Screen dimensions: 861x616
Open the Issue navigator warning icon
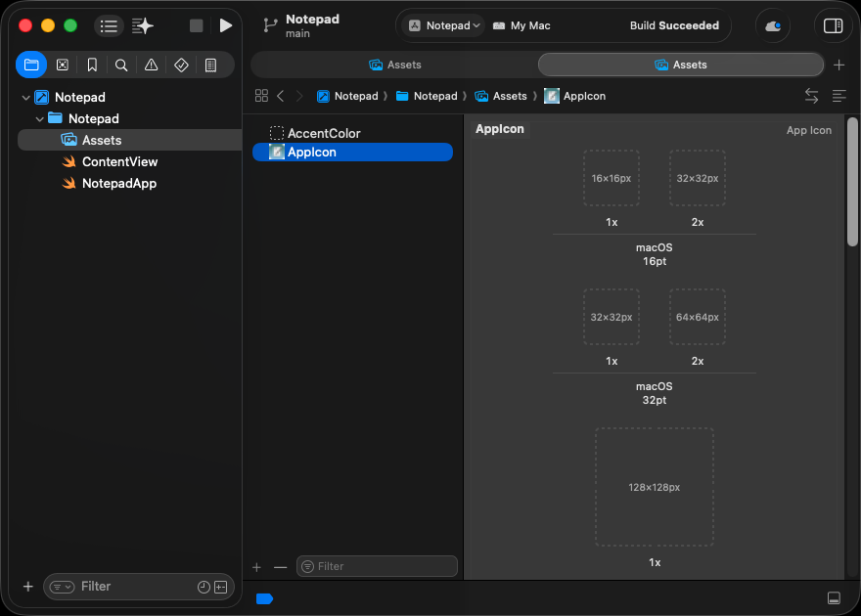pyautogui.click(x=151, y=66)
